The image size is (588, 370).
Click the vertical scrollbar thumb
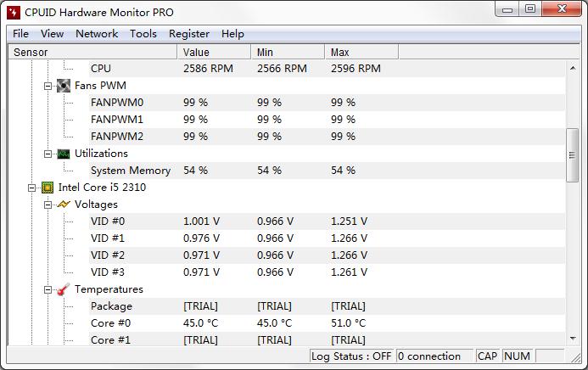[573, 154]
